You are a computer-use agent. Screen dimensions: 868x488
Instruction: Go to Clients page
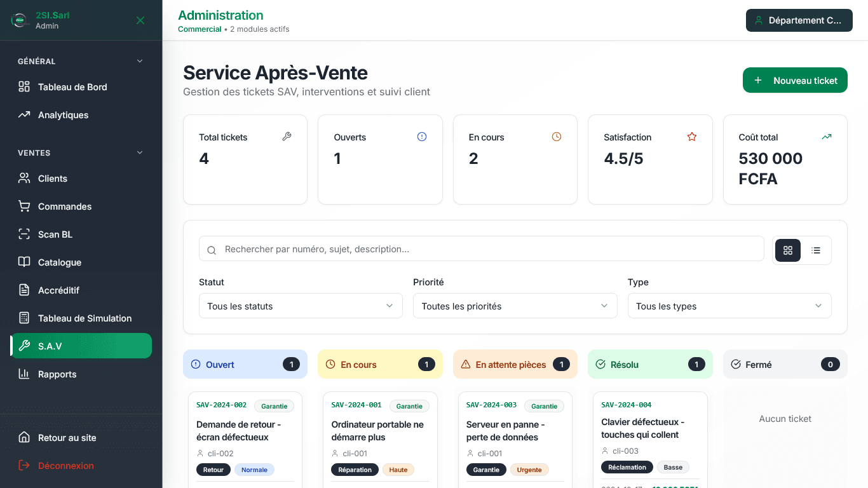pyautogui.click(x=81, y=179)
